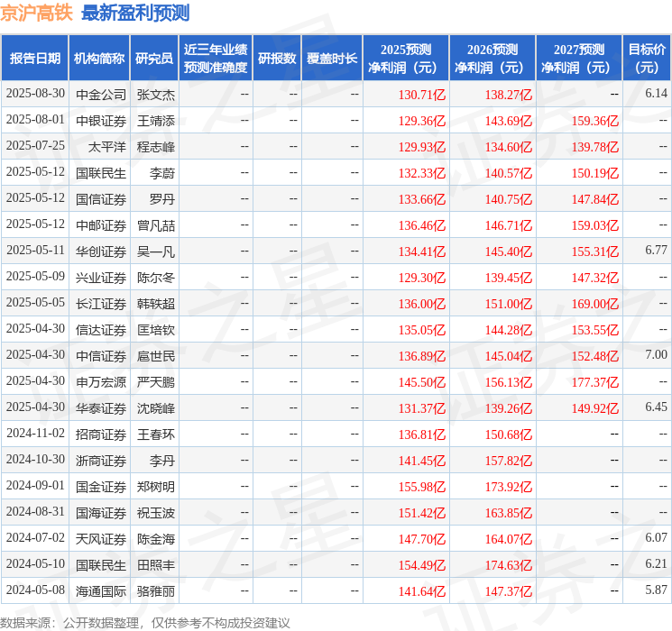Click the 覆盖时长 column header
This screenshot has width=672, height=631.
[332, 59]
